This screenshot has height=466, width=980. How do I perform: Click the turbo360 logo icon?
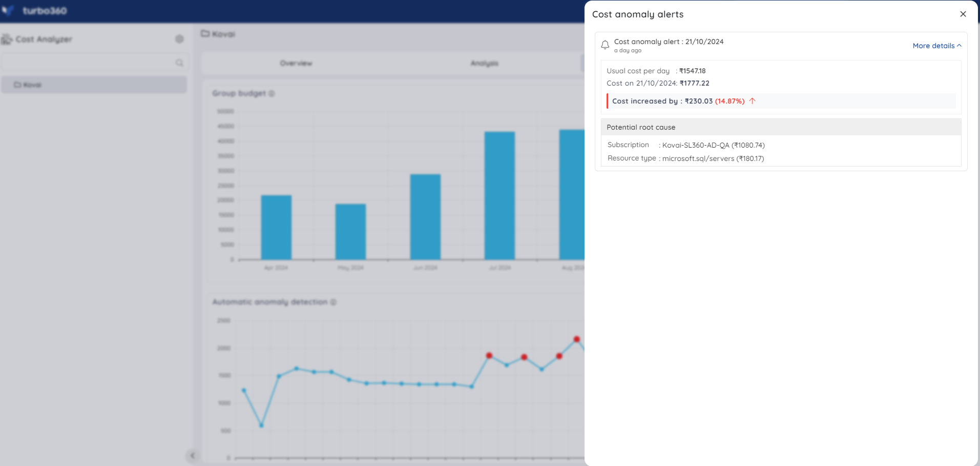[8, 10]
